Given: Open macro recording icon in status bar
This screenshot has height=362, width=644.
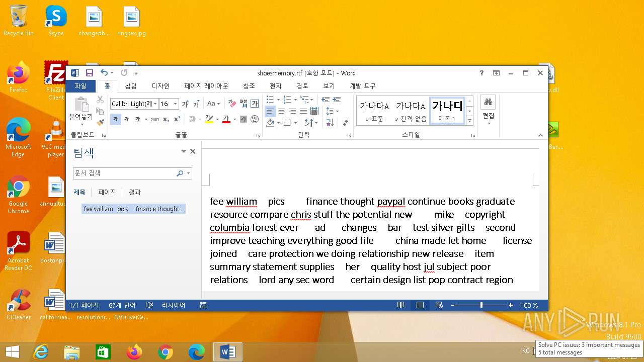Looking at the screenshot, I should [x=203, y=305].
